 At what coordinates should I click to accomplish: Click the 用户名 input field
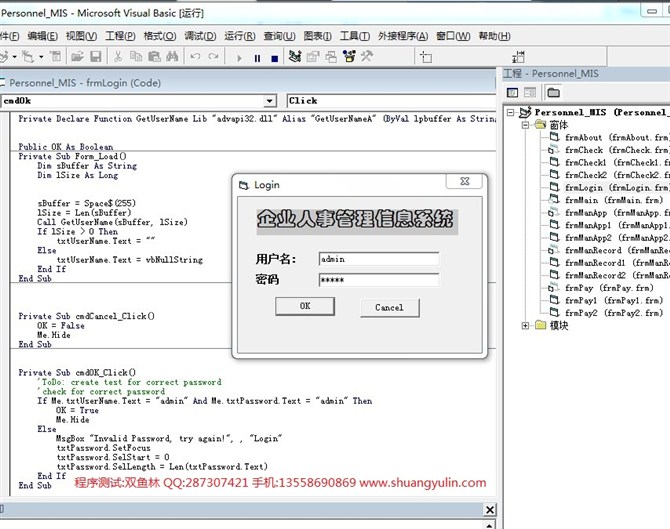pyautogui.click(x=377, y=259)
